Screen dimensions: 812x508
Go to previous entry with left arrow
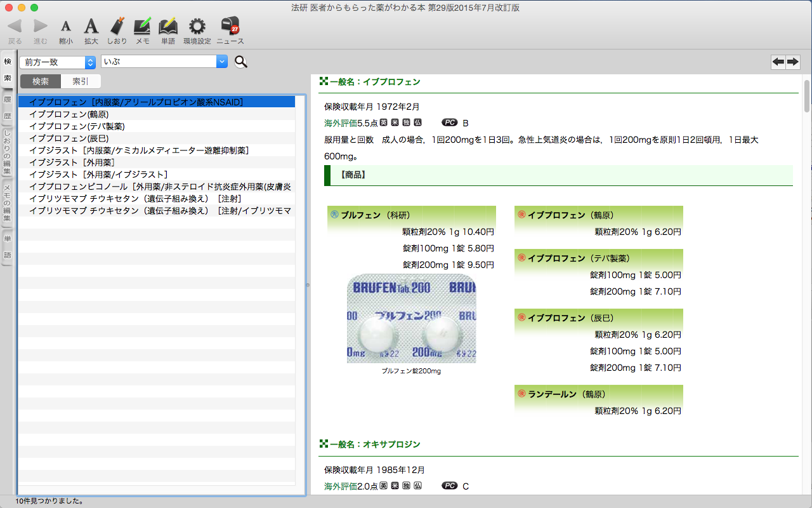click(778, 62)
